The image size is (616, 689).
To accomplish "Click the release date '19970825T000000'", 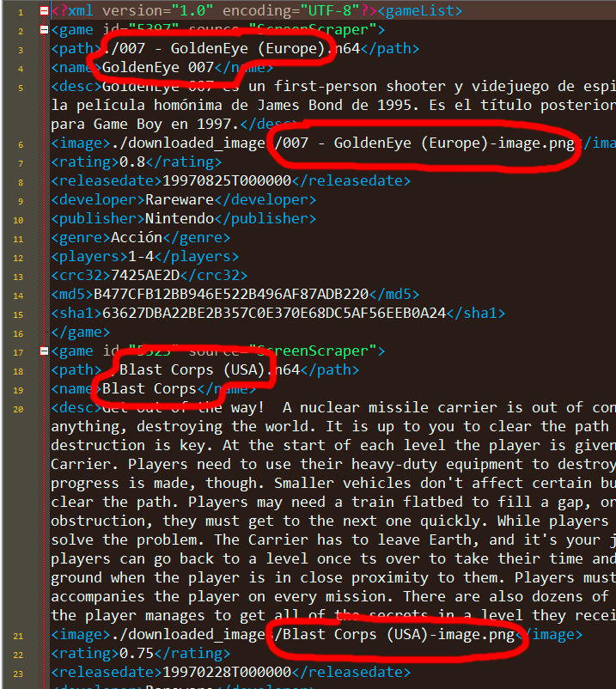I will click(x=227, y=180).
